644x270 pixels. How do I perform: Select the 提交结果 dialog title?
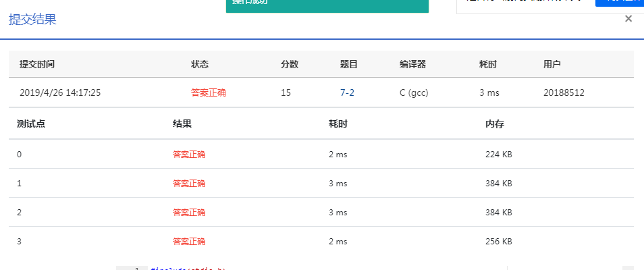[32, 20]
